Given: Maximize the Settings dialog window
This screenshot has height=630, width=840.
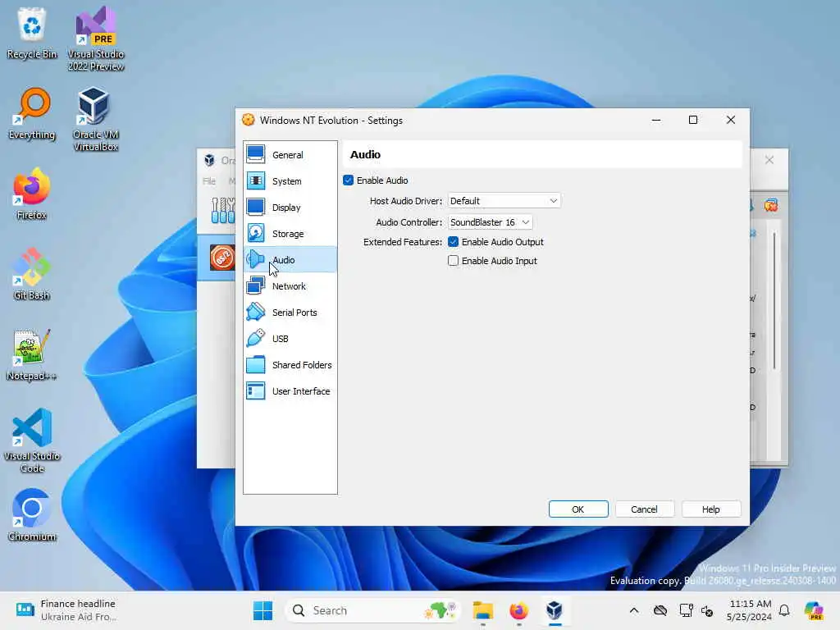Looking at the screenshot, I should (x=692, y=120).
